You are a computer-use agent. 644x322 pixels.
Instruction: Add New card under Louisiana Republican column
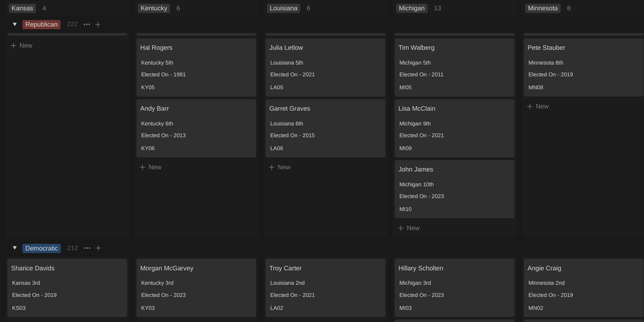point(280,167)
